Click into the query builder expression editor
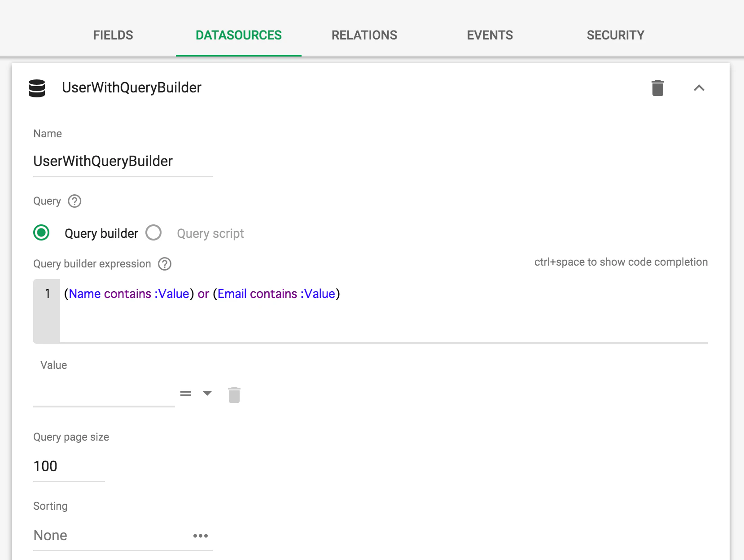Screen dimensions: 744x560 pos(384,311)
